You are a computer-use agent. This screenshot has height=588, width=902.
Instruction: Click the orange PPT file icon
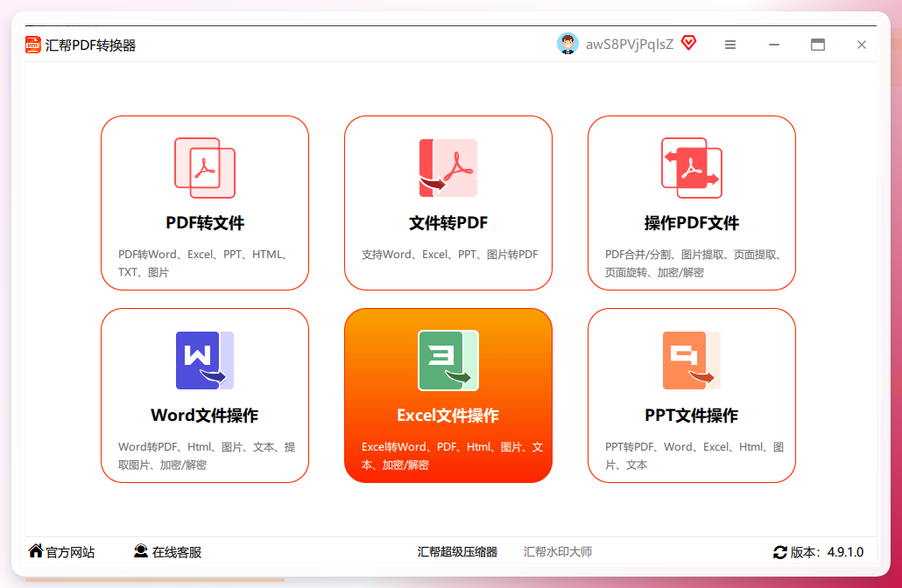[x=692, y=360]
